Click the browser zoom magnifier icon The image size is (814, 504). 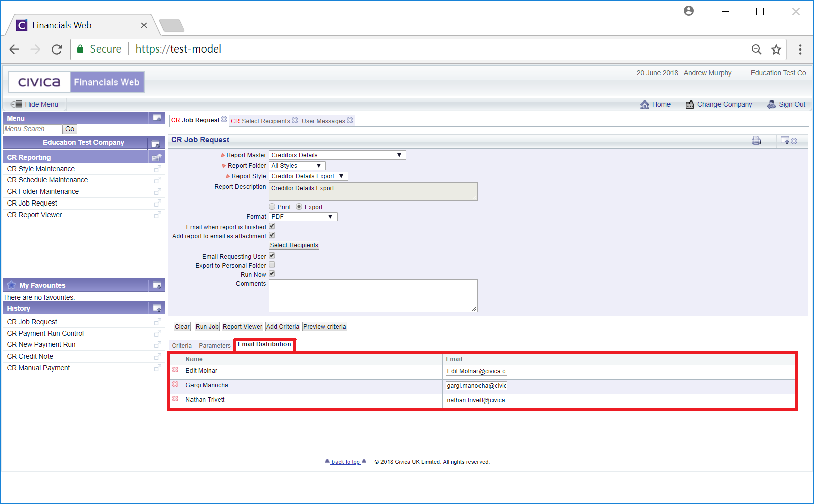(756, 49)
